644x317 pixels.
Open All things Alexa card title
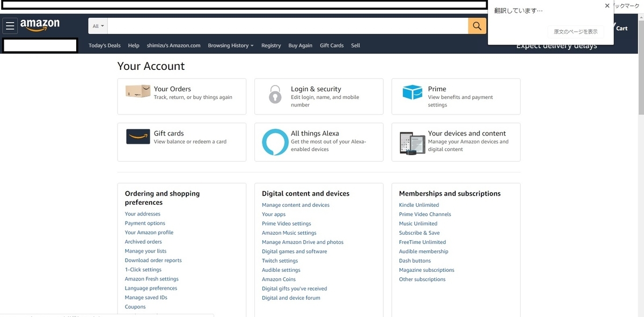tap(314, 133)
